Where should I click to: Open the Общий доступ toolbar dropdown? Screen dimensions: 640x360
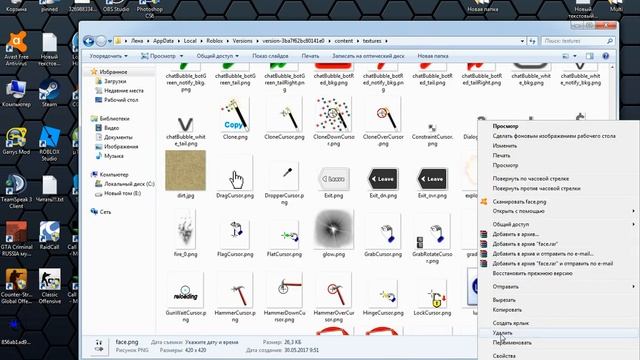pyautogui.click(x=218, y=56)
